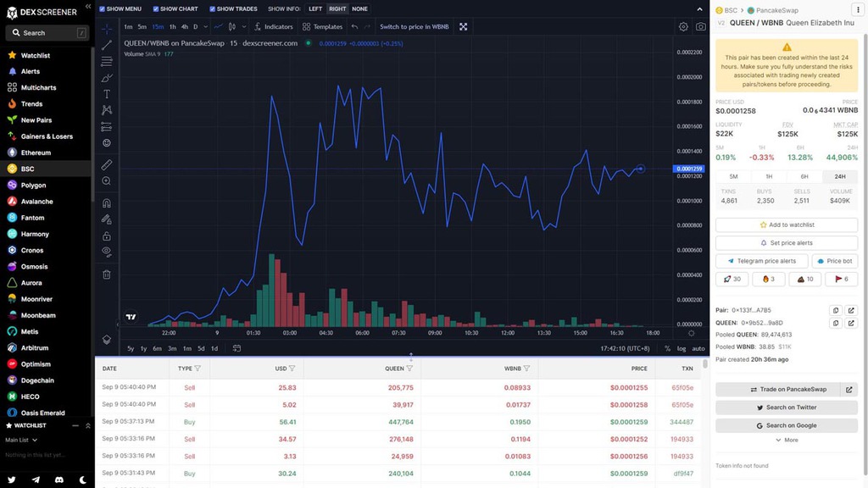Select the zoom in tool
Screen dimensions: 868x488
point(107,181)
